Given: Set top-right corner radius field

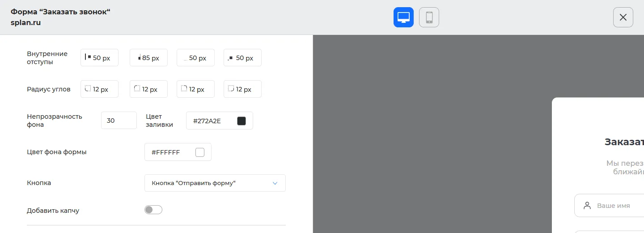Looking at the screenshot, I should pos(195,89).
